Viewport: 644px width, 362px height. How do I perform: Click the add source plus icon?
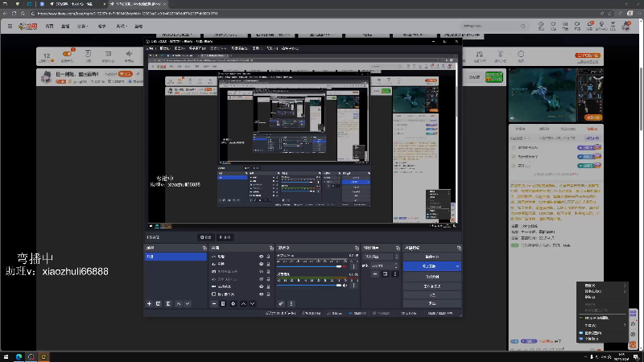click(214, 303)
